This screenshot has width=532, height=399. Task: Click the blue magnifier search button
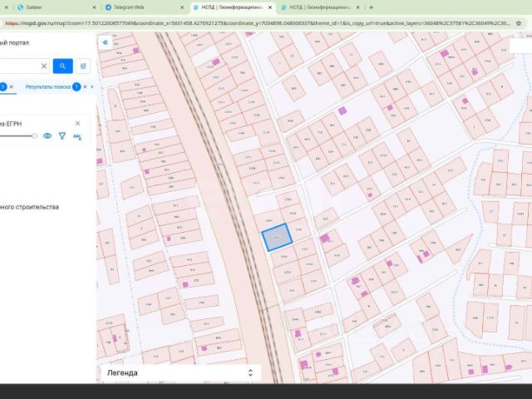[63, 66]
